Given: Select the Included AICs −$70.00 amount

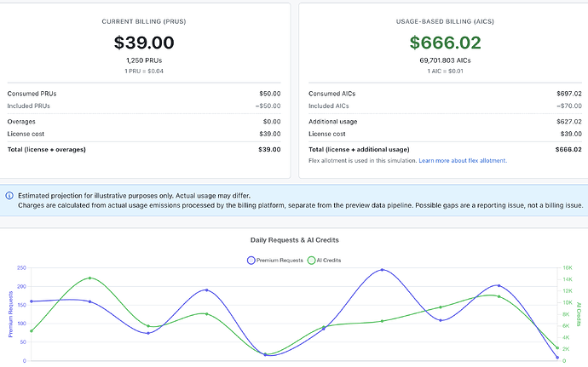Looking at the screenshot, I should tap(569, 106).
